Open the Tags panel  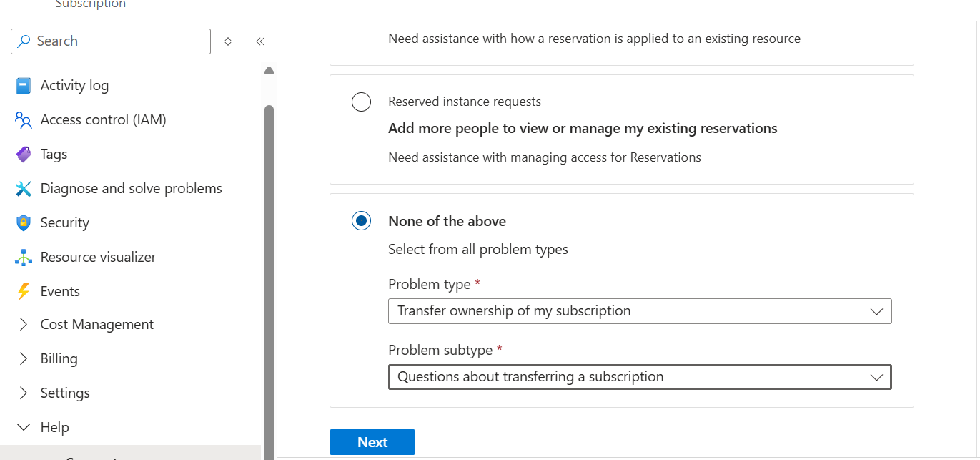tap(54, 153)
